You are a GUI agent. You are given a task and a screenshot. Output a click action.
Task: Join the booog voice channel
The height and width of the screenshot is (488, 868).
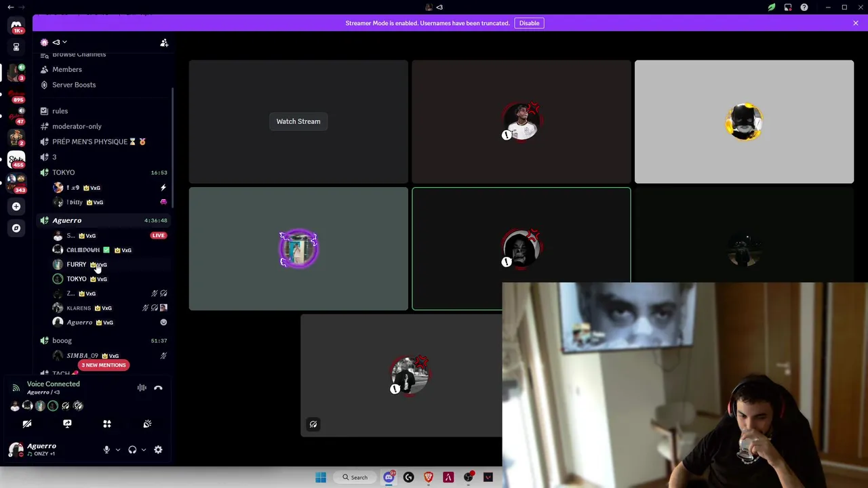(62, 341)
